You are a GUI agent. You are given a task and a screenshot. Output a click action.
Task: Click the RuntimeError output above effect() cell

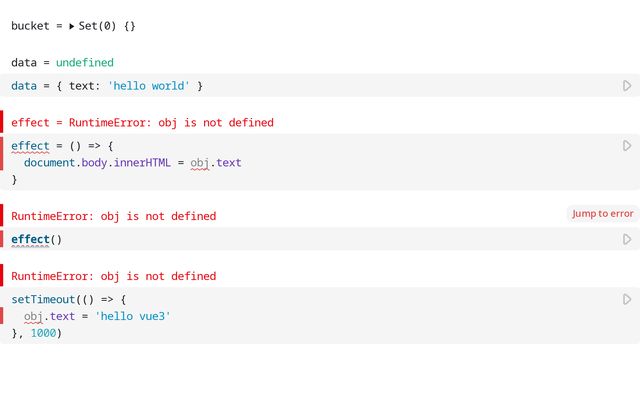[113, 216]
